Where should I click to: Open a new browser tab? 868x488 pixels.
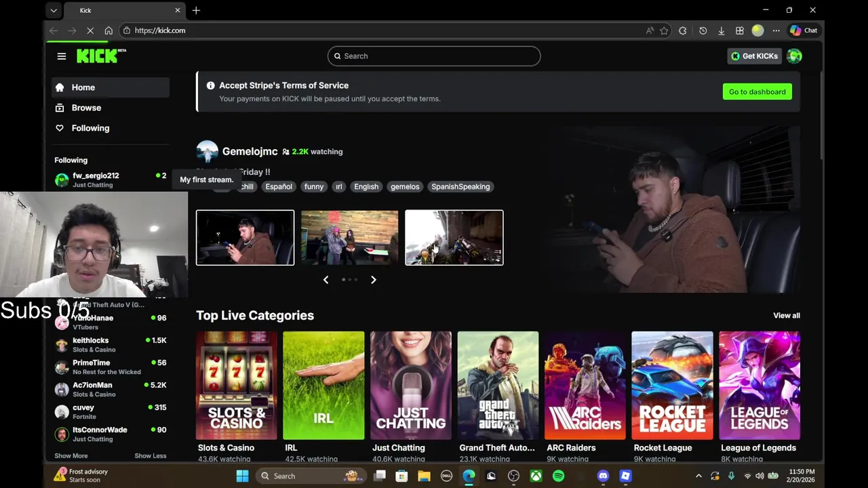coord(196,10)
